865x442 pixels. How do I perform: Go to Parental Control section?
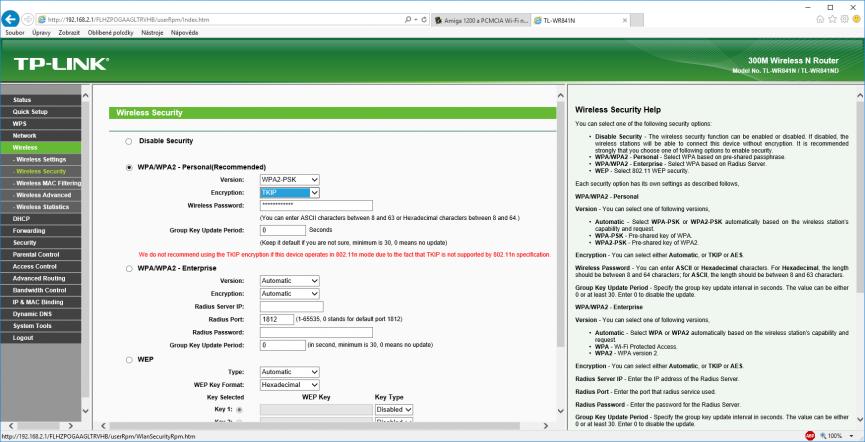tap(38, 254)
